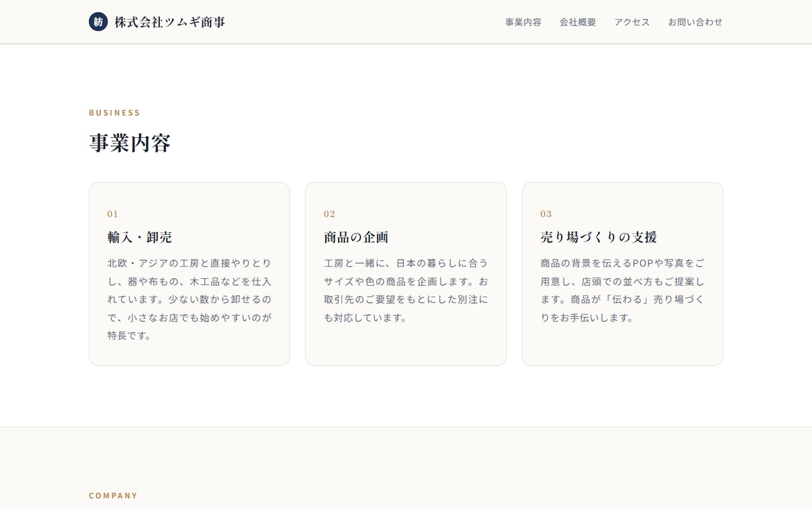The image size is (812, 508).
Task: Click the 02 number on second card
Action: pos(329,214)
